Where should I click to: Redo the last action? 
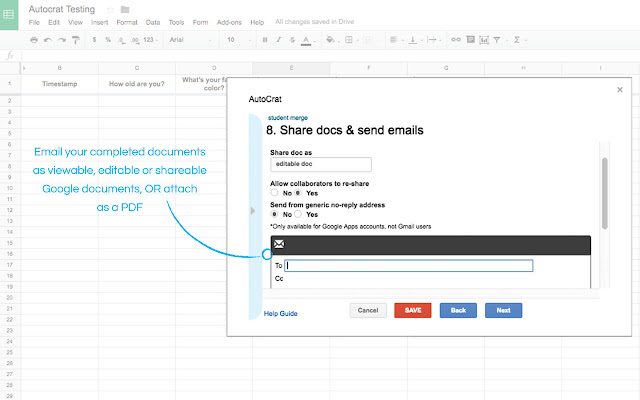point(62,40)
